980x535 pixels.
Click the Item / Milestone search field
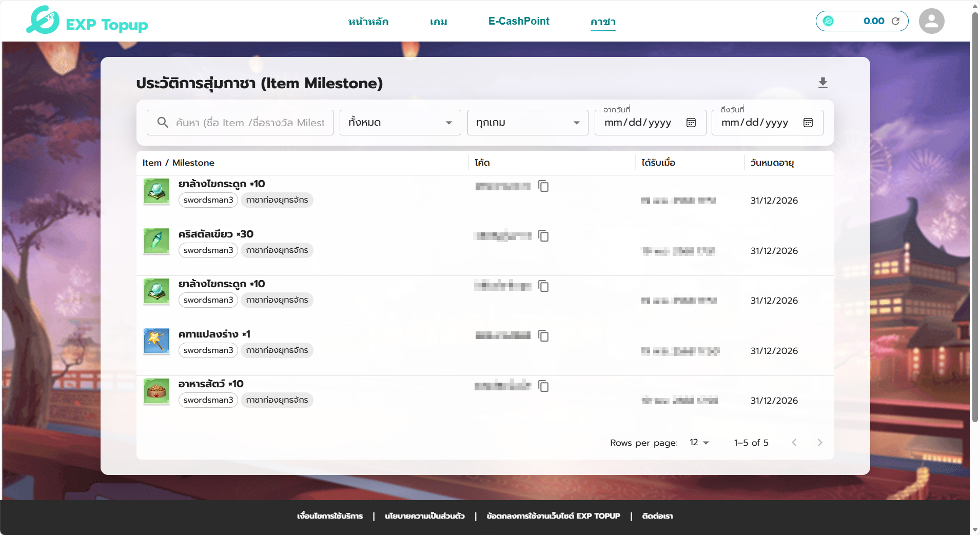pyautogui.click(x=249, y=123)
